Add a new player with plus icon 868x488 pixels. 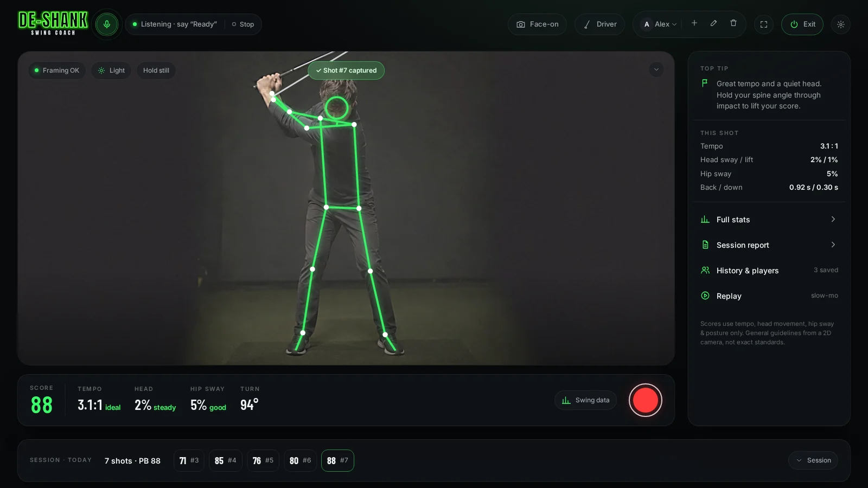pyautogui.click(x=694, y=23)
